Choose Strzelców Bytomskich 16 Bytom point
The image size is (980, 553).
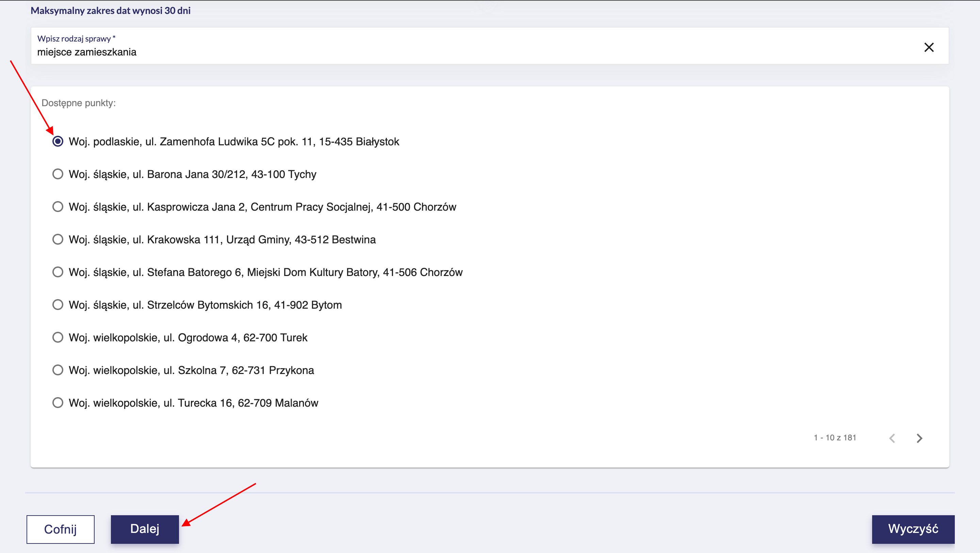58,305
